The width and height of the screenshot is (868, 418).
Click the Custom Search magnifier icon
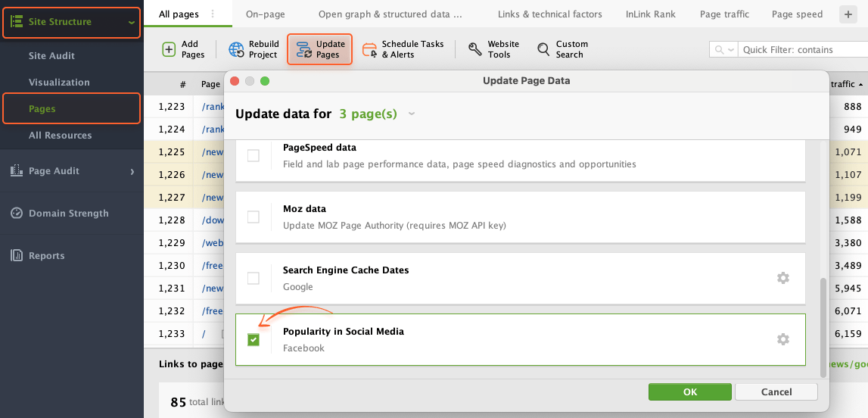[x=543, y=49]
